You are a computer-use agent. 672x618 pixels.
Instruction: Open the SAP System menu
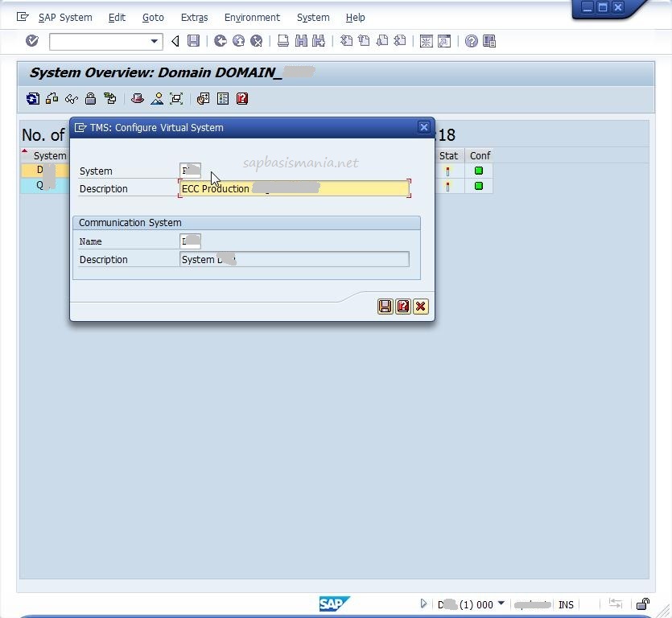click(65, 17)
